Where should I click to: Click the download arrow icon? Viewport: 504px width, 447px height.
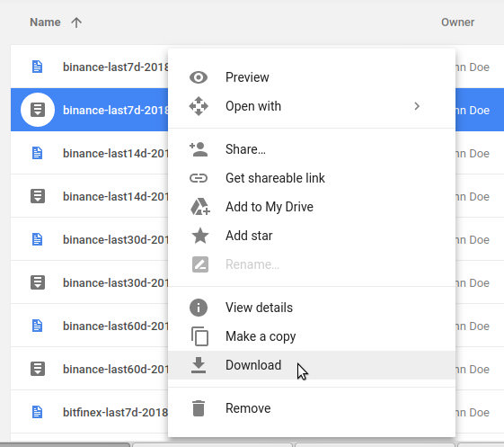pos(199,365)
